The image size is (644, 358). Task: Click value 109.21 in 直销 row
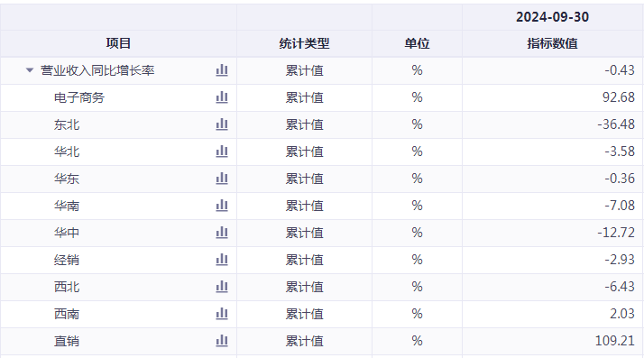615,341
